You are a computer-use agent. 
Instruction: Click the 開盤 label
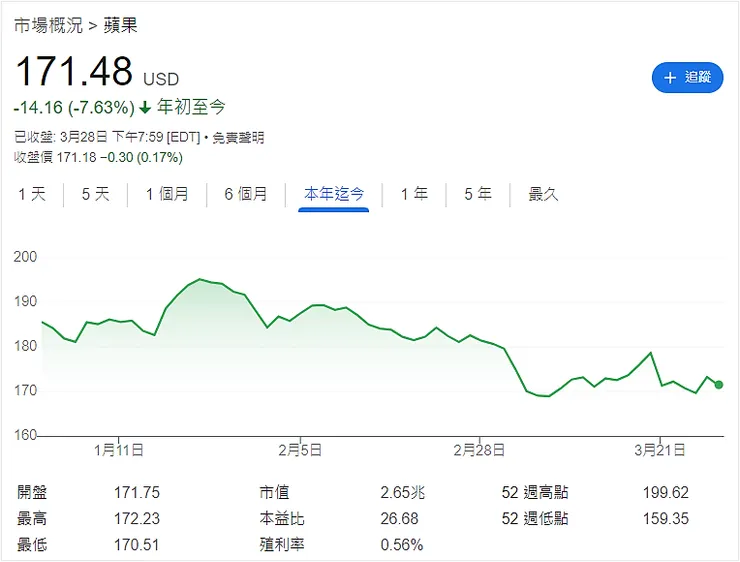pyautogui.click(x=32, y=493)
